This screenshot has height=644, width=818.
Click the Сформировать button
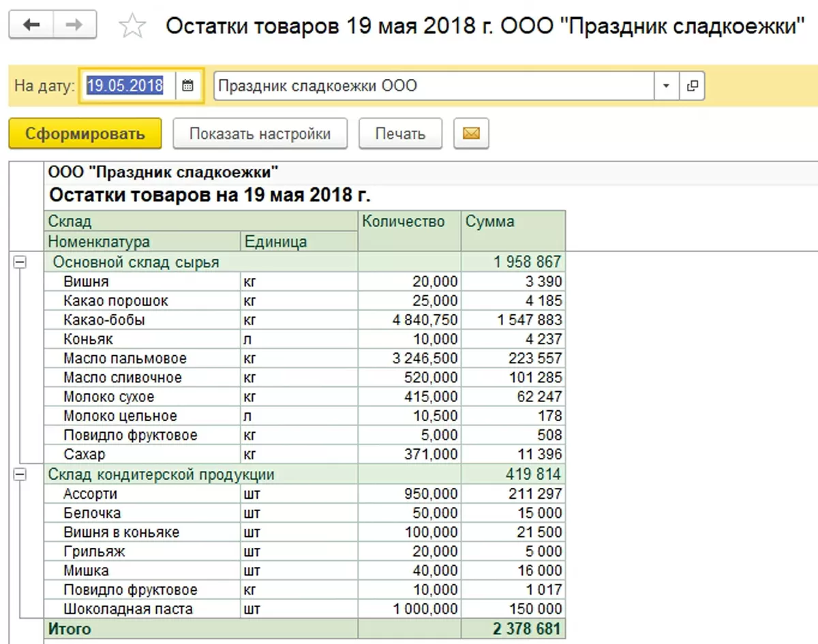click(85, 134)
